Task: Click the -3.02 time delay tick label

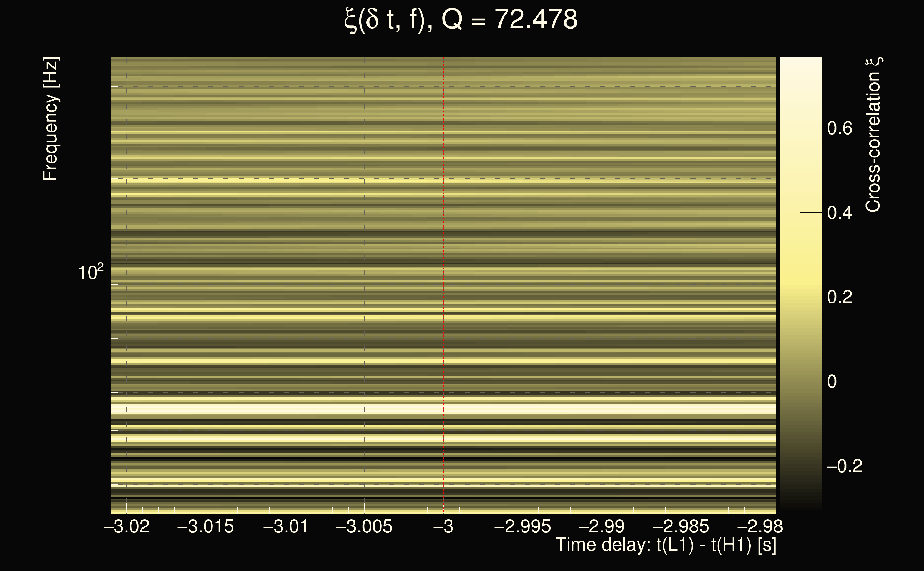Action: [126, 526]
